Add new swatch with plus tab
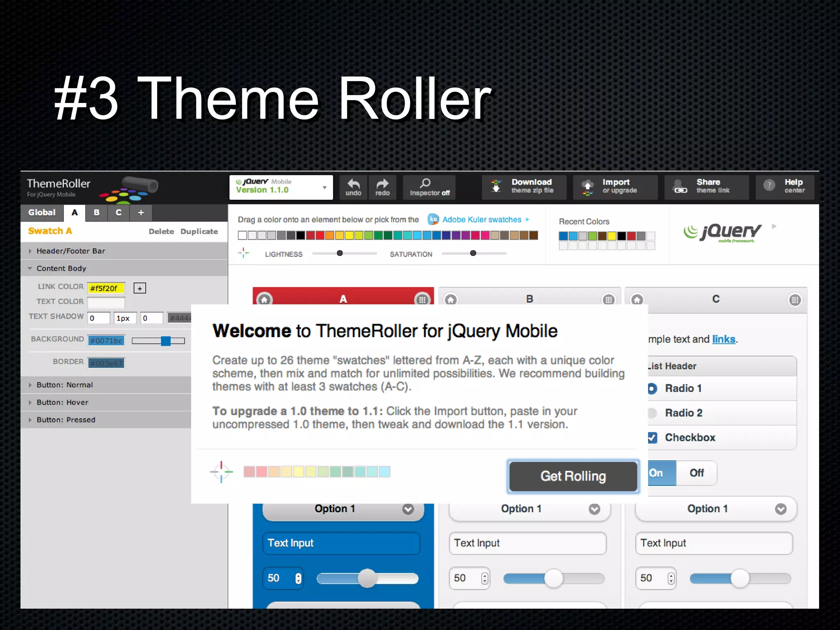The height and width of the screenshot is (630, 840). [141, 213]
